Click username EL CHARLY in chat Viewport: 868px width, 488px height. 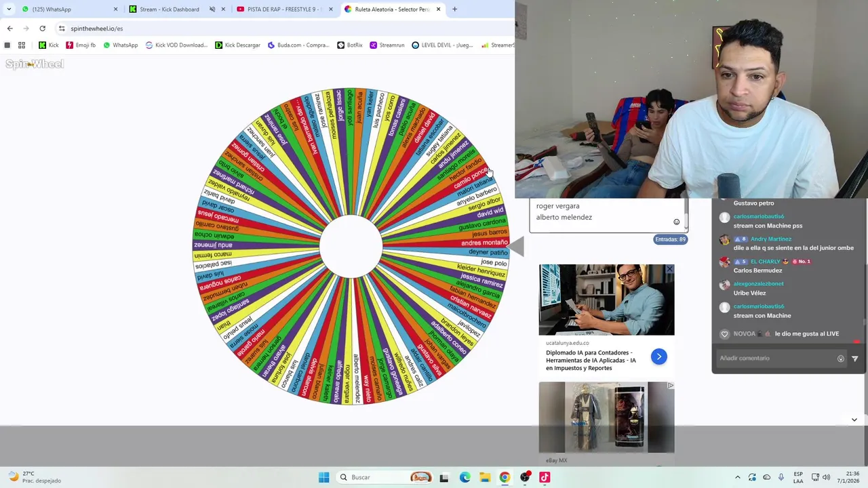[766, 262]
